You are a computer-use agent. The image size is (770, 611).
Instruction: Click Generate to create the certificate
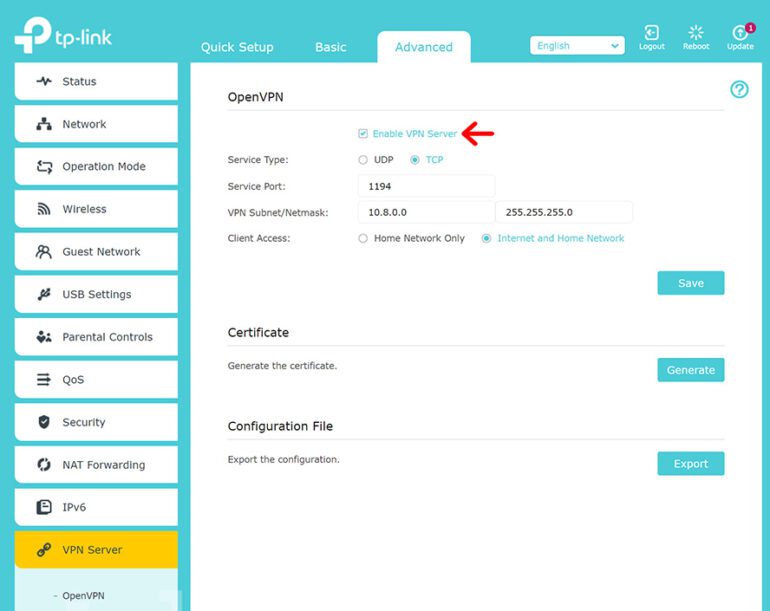point(690,370)
